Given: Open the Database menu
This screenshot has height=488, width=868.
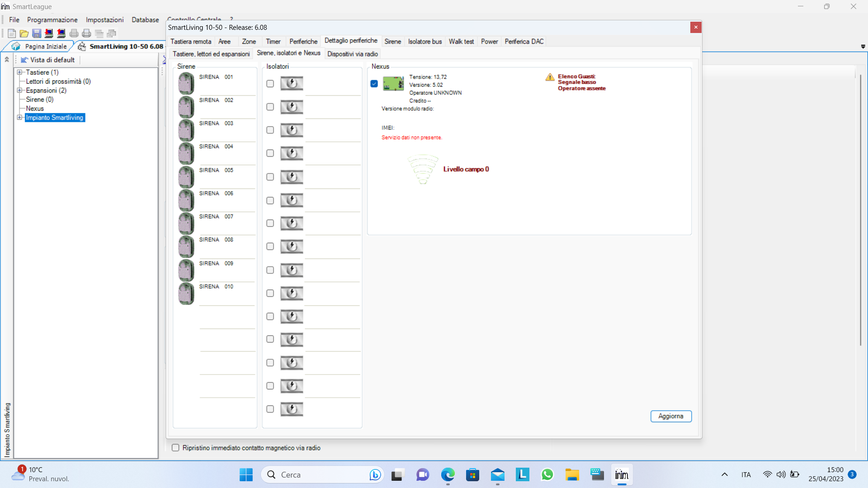Looking at the screenshot, I should click(145, 20).
